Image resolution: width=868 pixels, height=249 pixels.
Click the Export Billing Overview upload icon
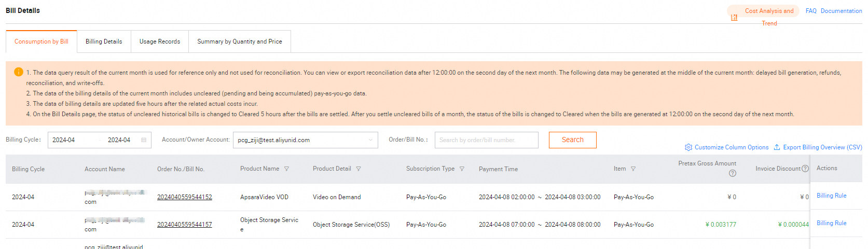pos(777,147)
